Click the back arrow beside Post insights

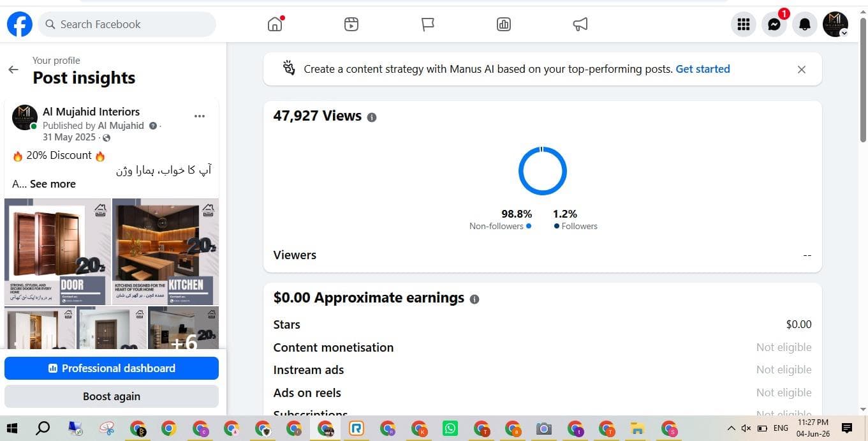coord(13,70)
